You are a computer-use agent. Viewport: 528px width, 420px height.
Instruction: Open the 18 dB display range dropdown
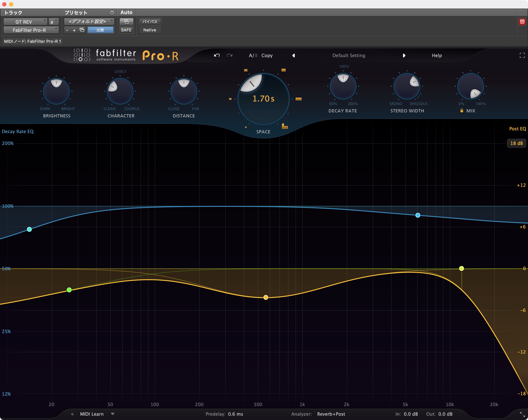tap(516, 143)
